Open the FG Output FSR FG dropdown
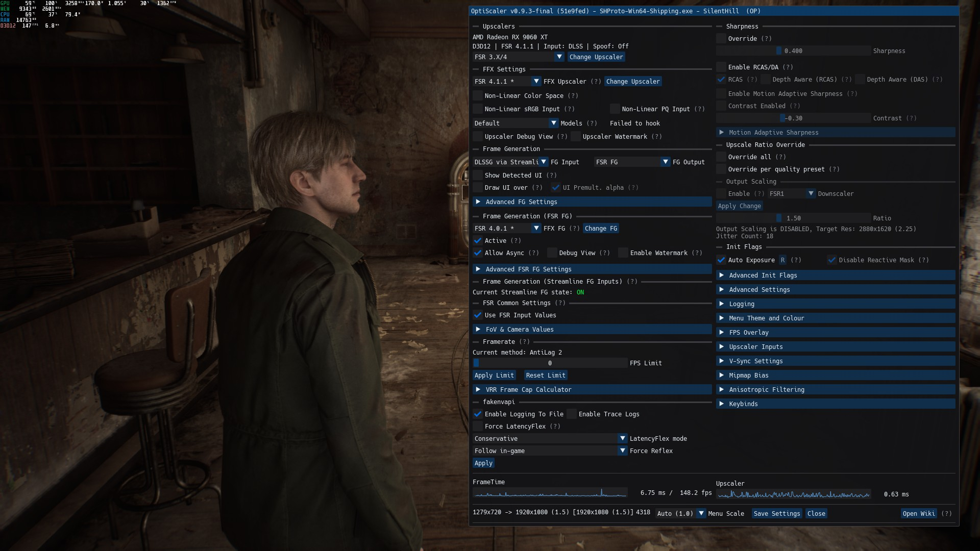 tap(632, 162)
